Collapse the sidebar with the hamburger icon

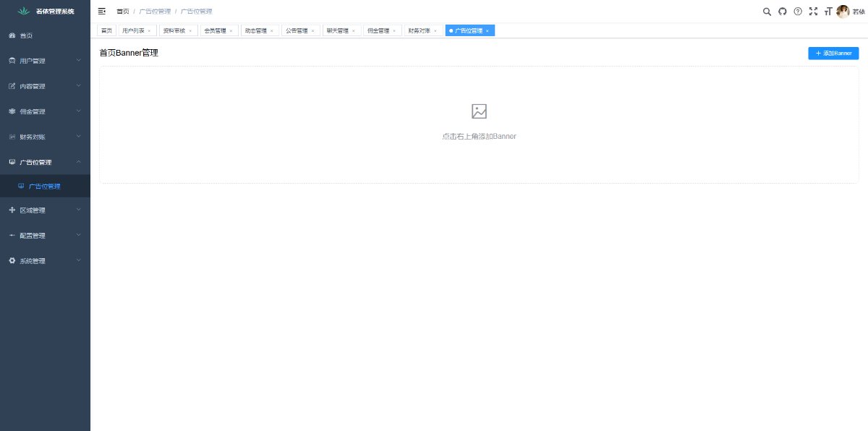pyautogui.click(x=102, y=11)
